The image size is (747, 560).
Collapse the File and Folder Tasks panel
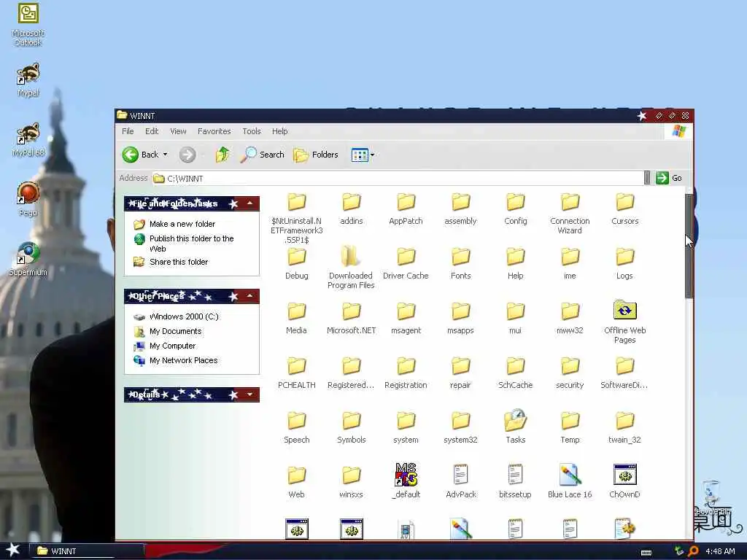249,203
